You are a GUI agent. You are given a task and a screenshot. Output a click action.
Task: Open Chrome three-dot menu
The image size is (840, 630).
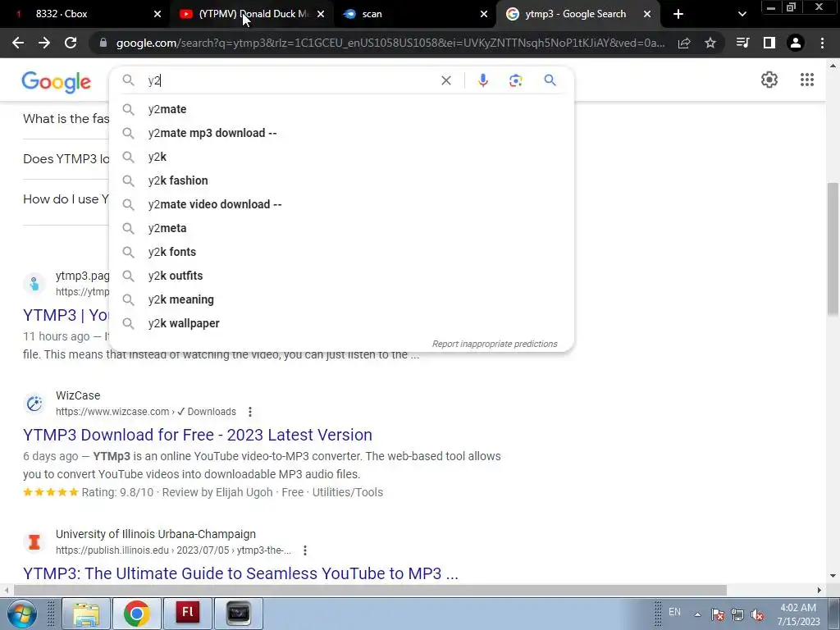click(822, 43)
